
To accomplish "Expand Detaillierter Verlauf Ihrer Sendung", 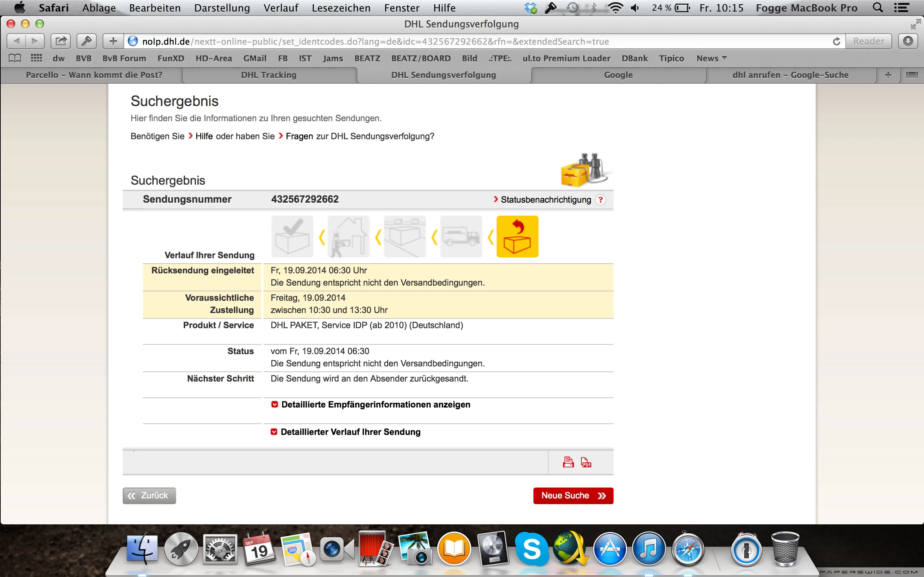I will click(350, 432).
